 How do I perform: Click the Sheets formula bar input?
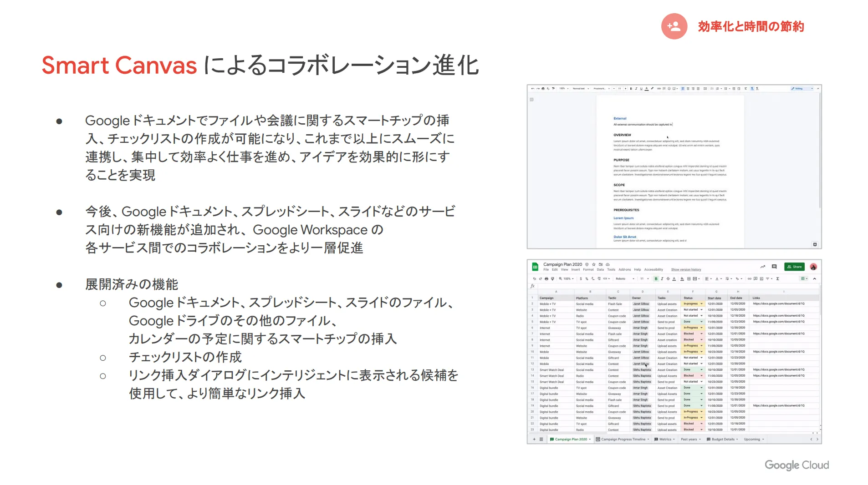[x=679, y=286]
